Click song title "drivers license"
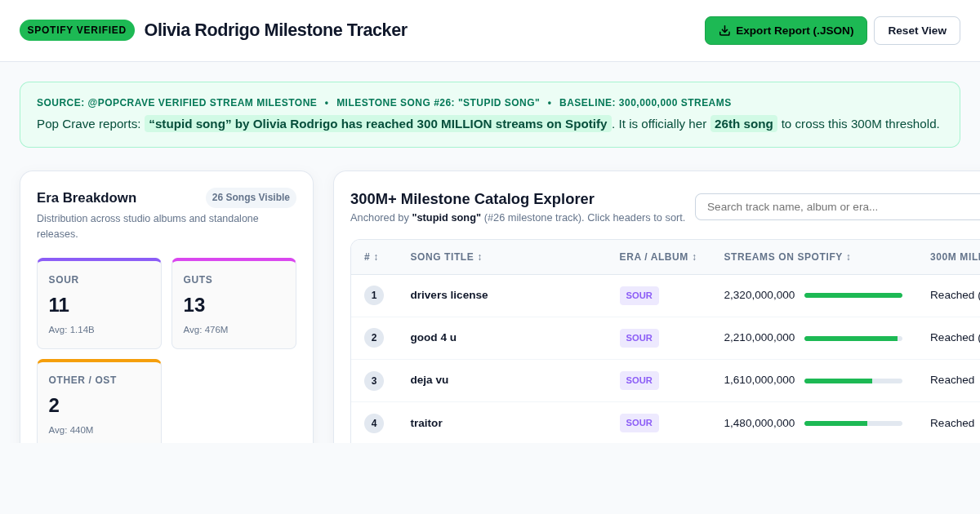 point(449,295)
